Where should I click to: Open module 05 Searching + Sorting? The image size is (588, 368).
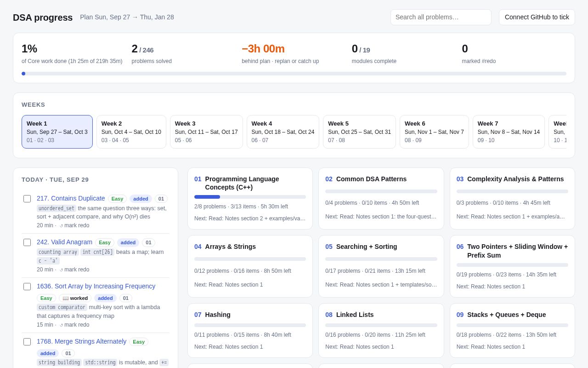click(x=381, y=266)
